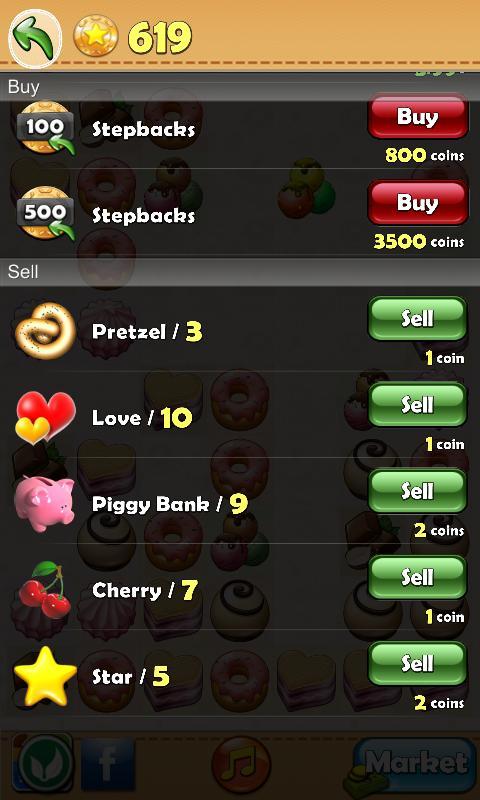Tap the yellow Star item icon
The height and width of the screenshot is (800, 480).
tap(45, 676)
